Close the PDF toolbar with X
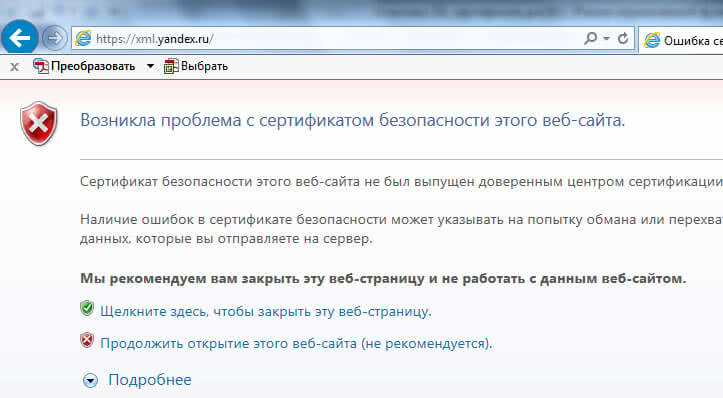Viewport: 723px width, 398px height. 14,67
